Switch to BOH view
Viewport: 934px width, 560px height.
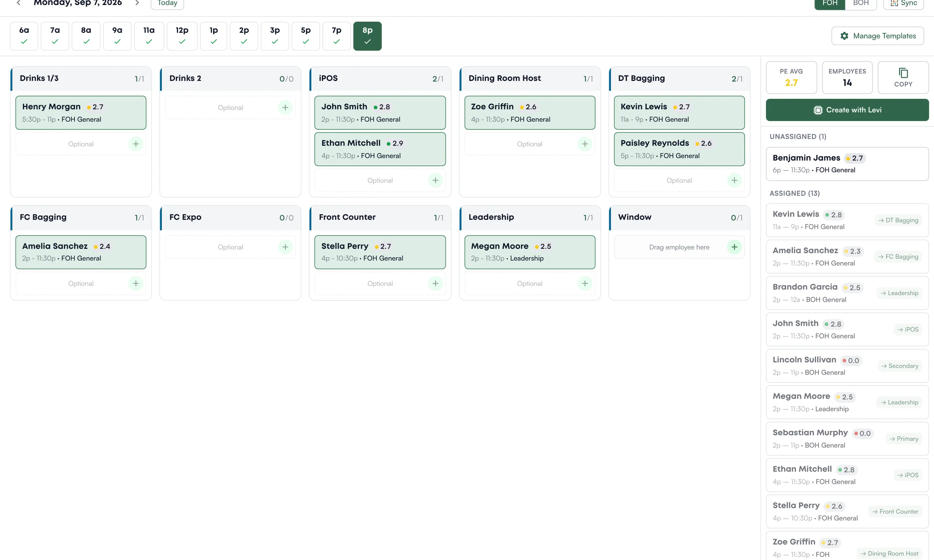(x=861, y=3)
